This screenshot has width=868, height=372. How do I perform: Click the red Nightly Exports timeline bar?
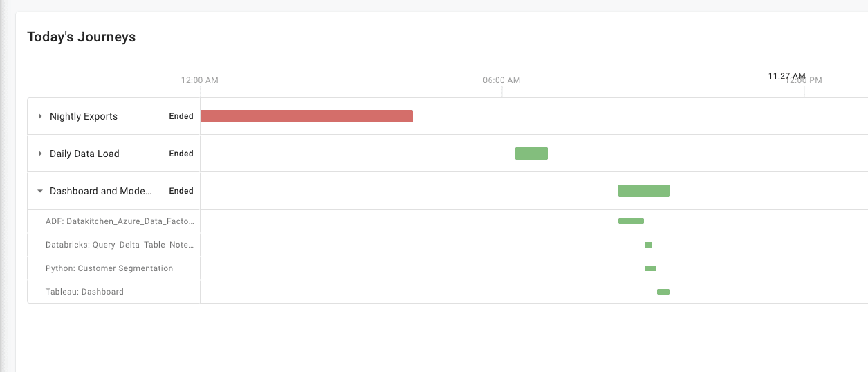coord(306,116)
